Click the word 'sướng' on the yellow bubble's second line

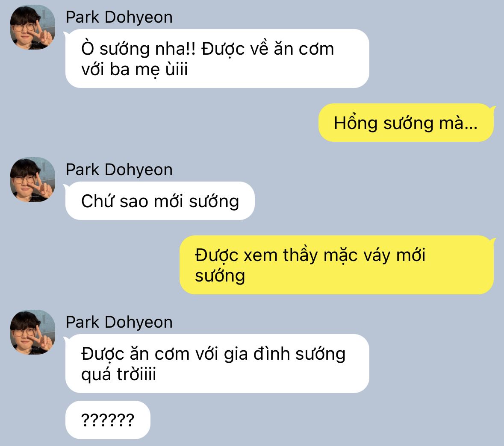click(x=220, y=276)
